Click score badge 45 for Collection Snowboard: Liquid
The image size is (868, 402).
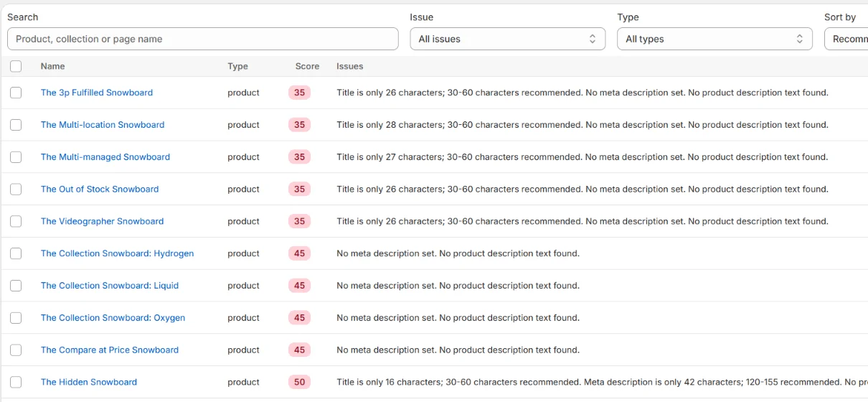point(299,286)
